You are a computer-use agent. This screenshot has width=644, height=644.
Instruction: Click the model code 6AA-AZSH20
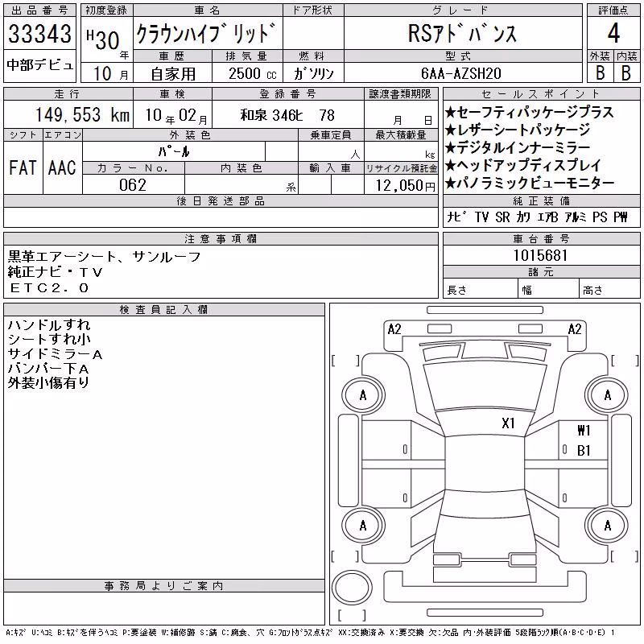[460, 73]
